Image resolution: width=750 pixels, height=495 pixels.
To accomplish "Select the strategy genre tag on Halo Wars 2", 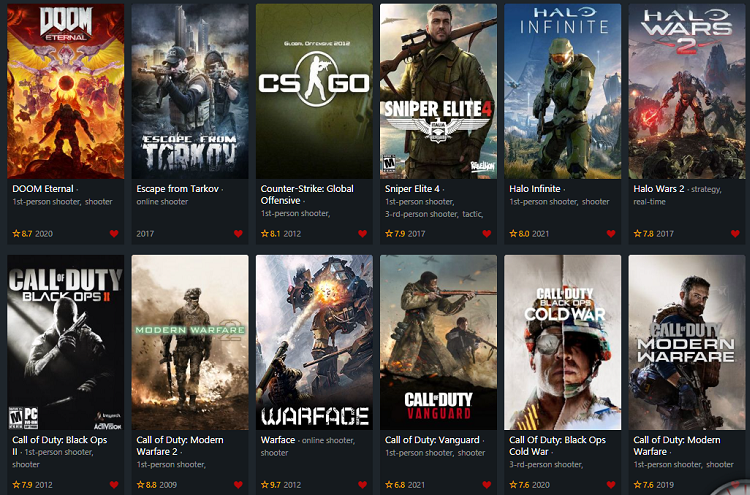I will [705, 189].
